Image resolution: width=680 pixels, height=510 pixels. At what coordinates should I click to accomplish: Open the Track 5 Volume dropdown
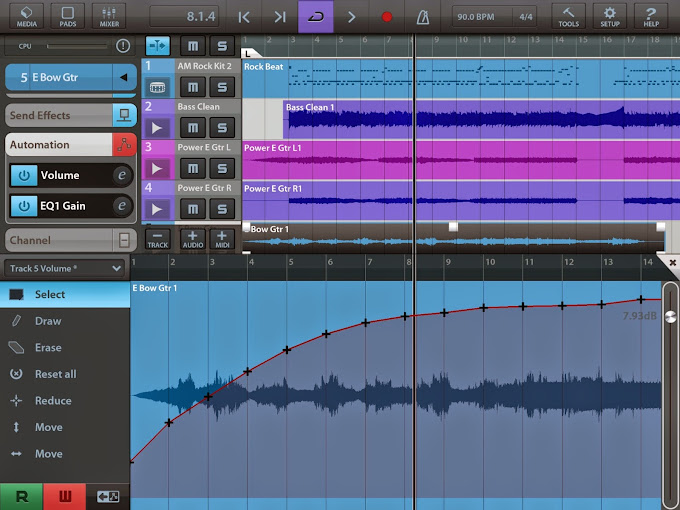[x=65, y=268]
